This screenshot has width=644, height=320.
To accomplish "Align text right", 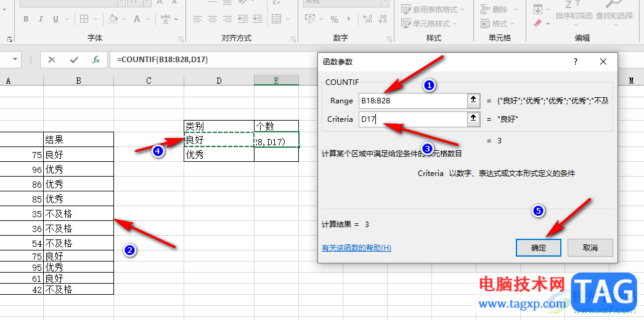I will (227, 19).
